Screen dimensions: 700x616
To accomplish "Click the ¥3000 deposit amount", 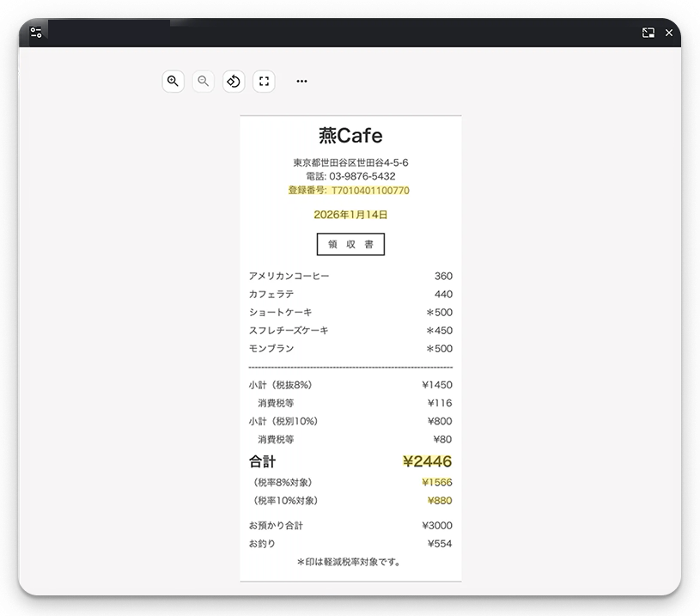I will [x=437, y=525].
